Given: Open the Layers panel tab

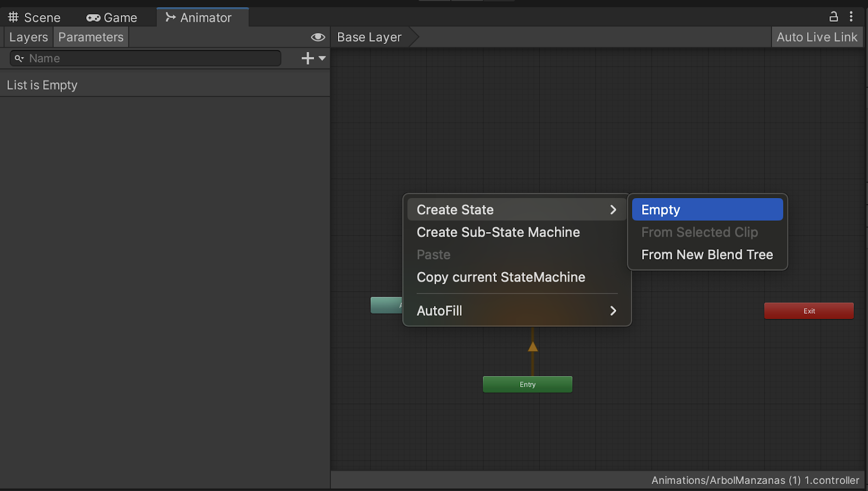Looking at the screenshot, I should pos(28,37).
